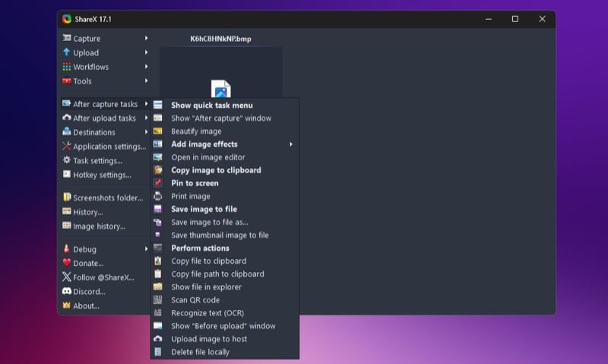Image resolution: width=608 pixels, height=364 pixels.
Task: Click the Copy image to clipboard icon
Action: [158, 169]
